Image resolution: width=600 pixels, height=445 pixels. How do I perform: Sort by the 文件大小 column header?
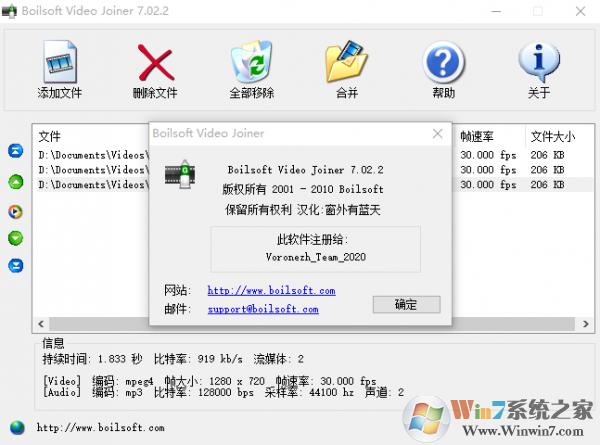pyautogui.click(x=553, y=136)
